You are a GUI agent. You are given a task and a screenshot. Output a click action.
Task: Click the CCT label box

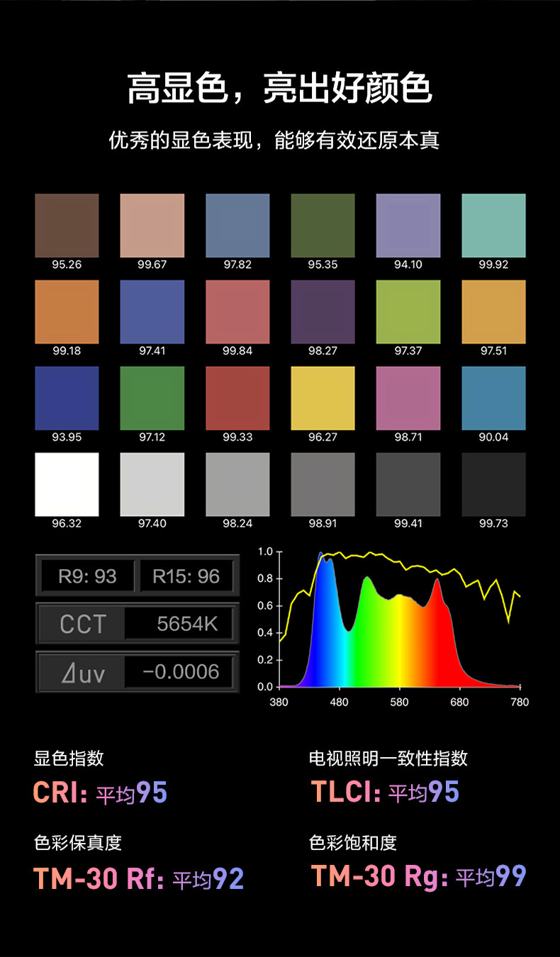tap(82, 624)
